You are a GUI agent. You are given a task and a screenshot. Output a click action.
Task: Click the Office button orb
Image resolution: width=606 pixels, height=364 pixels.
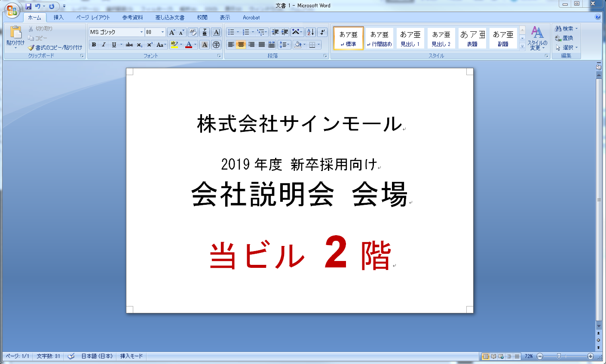click(x=12, y=11)
